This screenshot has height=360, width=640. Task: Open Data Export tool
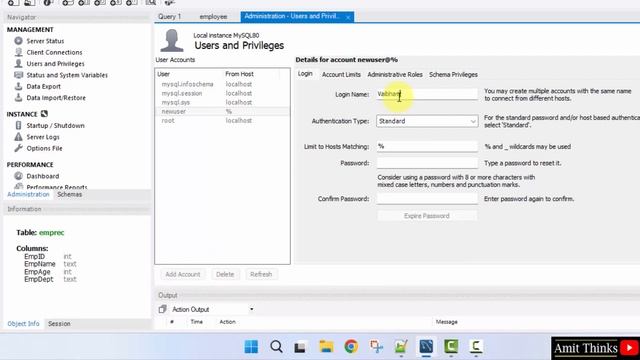(43, 87)
